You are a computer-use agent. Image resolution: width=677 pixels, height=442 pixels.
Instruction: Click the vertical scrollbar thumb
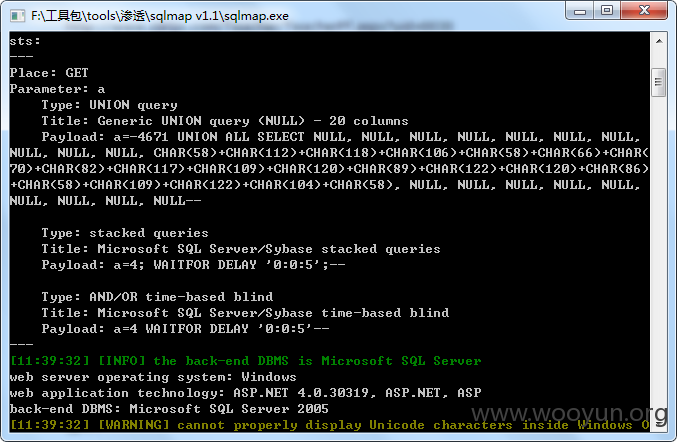(658, 82)
